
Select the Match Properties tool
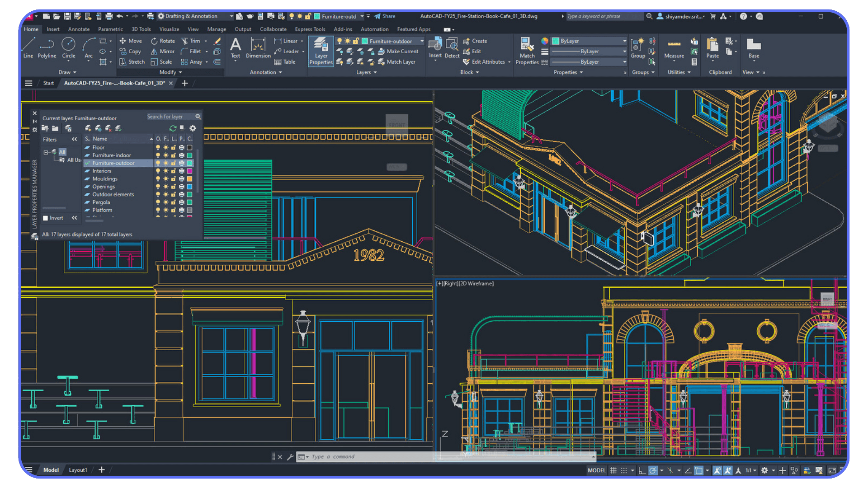pyautogui.click(x=526, y=50)
